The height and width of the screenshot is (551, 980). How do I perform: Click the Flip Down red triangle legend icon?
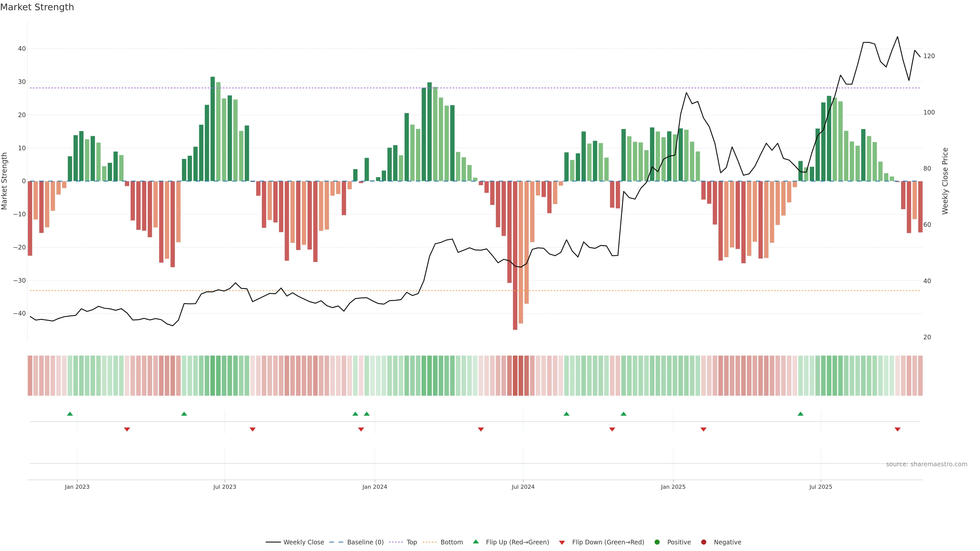click(x=562, y=543)
